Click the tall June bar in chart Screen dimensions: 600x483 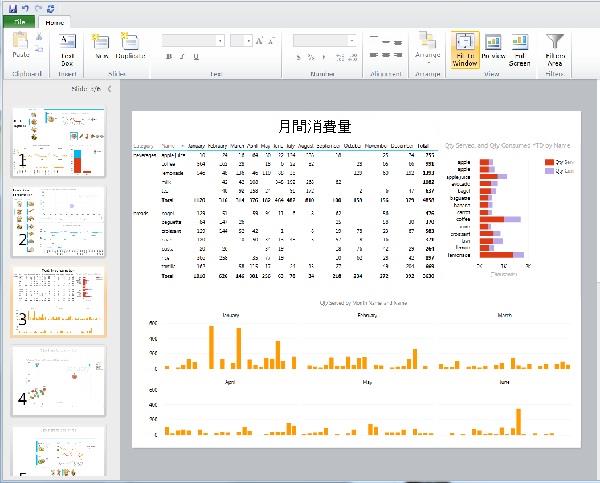pyautogui.click(x=518, y=422)
